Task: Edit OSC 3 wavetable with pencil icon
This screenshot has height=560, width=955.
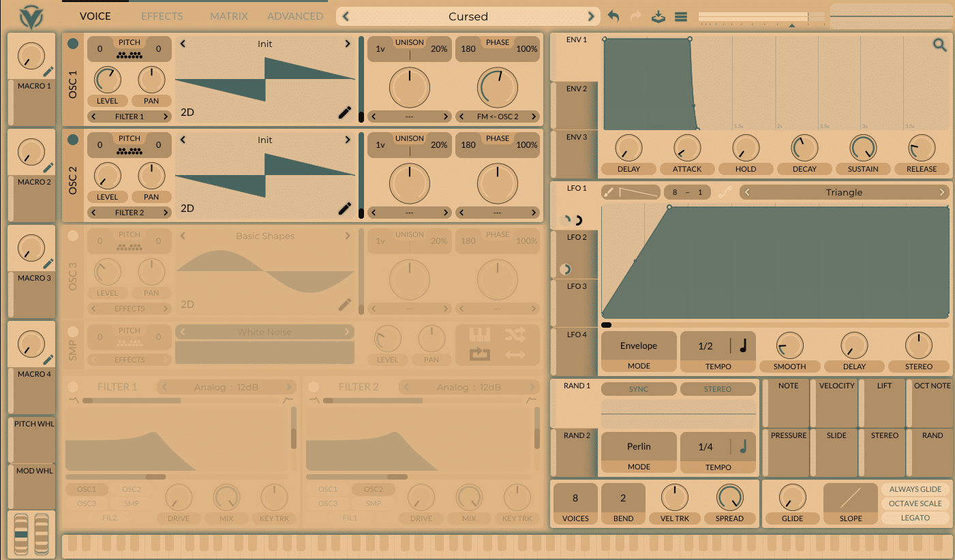Action: click(x=345, y=305)
